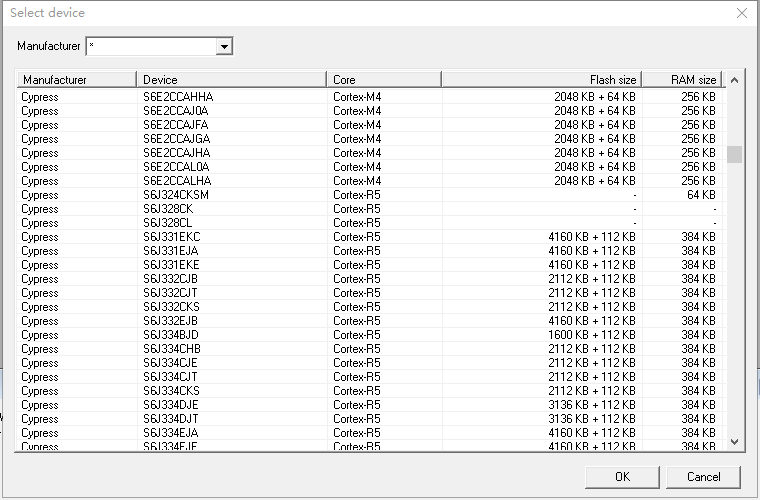This screenshot has width=760, height=500.
Task: Click the vertical scrollbar thumb
Action: [734, 155]
